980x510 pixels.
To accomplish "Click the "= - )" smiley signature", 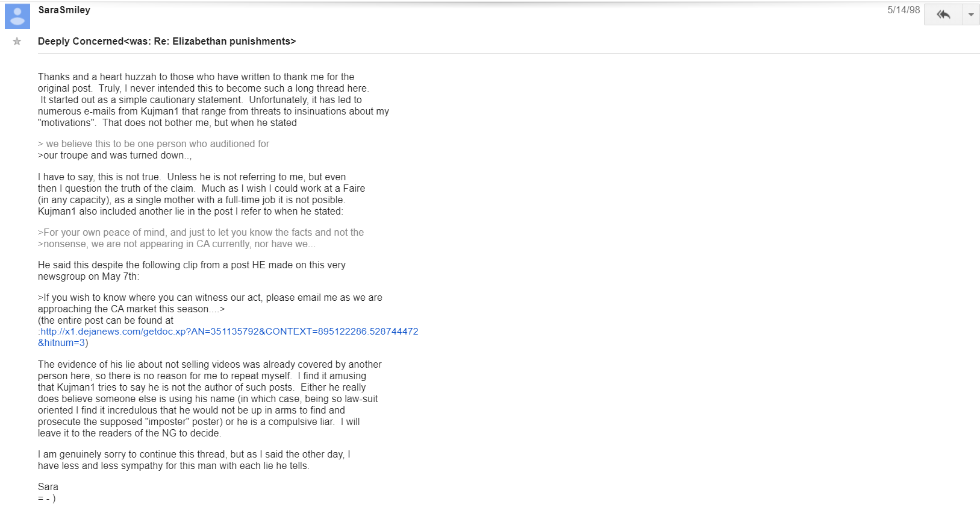I will point(46,499).
